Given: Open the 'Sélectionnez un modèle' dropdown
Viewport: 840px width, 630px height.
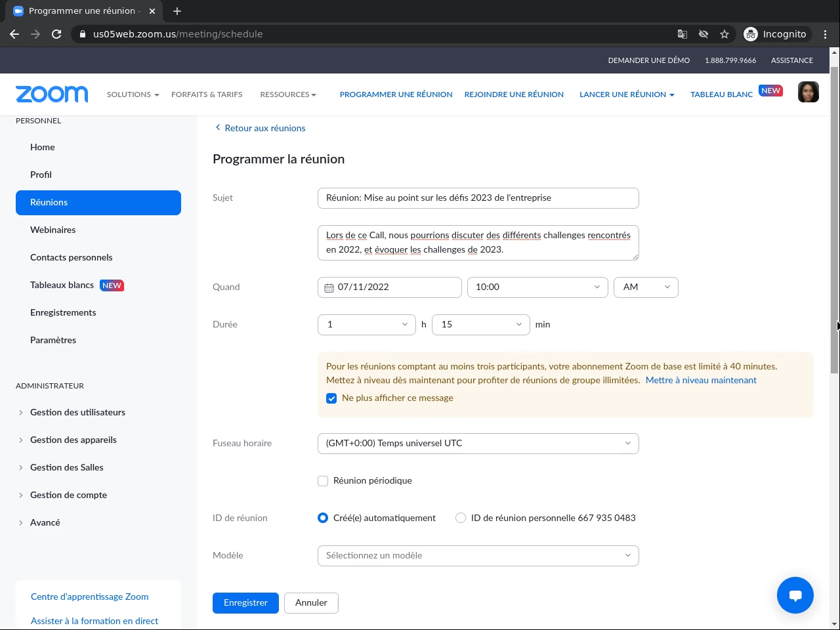Looking at the screenshot, I should tap(478, 556).
